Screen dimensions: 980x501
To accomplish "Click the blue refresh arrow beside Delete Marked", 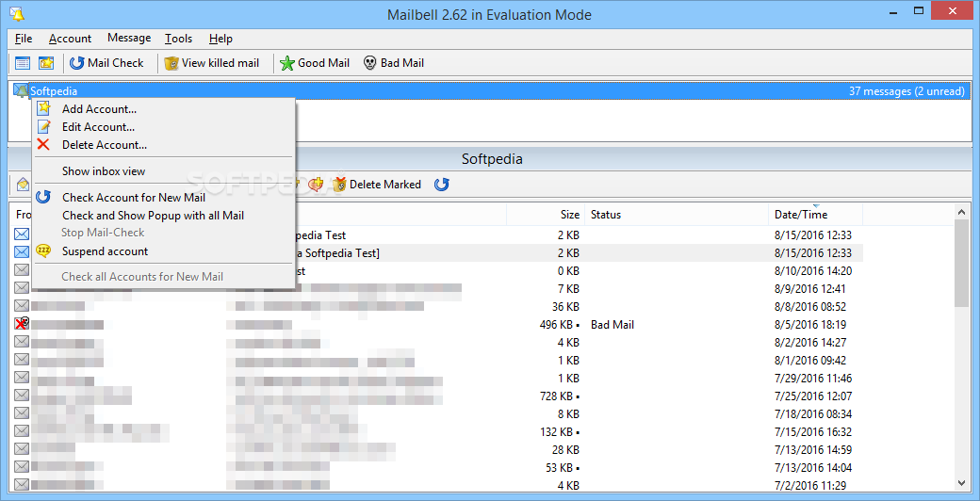I will point(441,185).
